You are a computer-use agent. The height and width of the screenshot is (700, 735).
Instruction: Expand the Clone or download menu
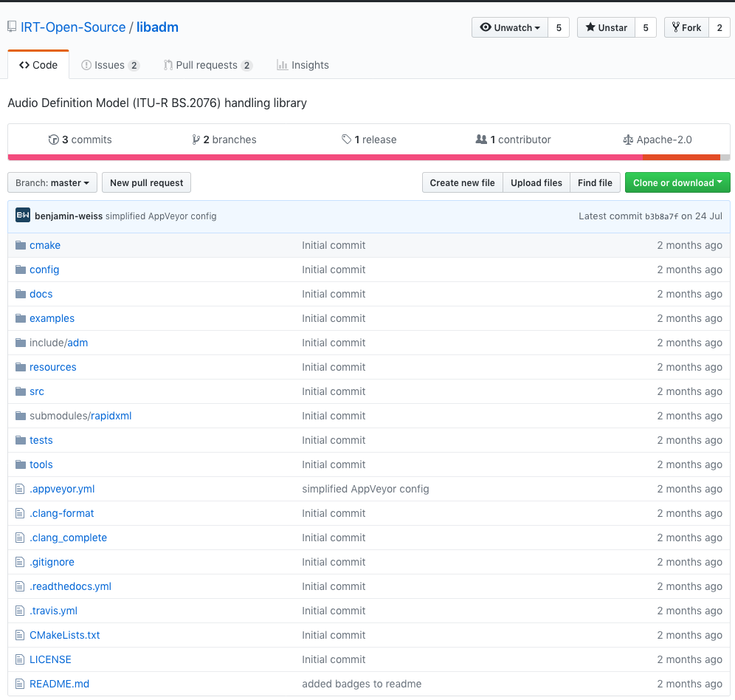coord(677,182)
